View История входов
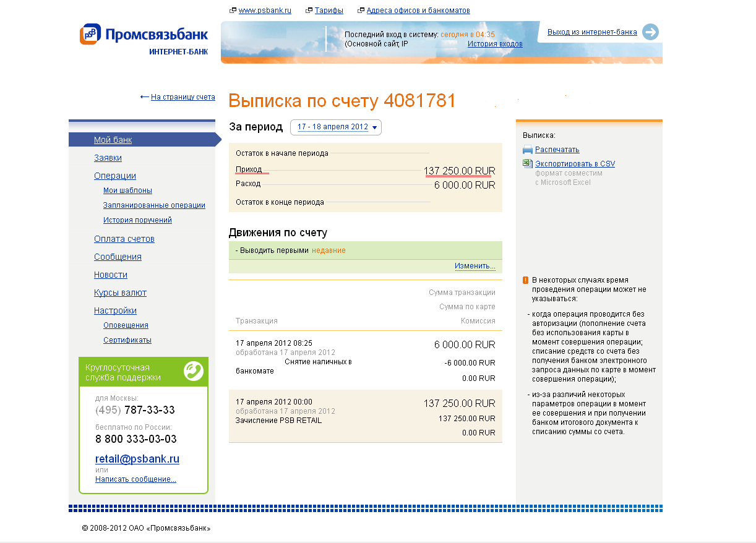This screenshot has height=543, width=756. 495,44
